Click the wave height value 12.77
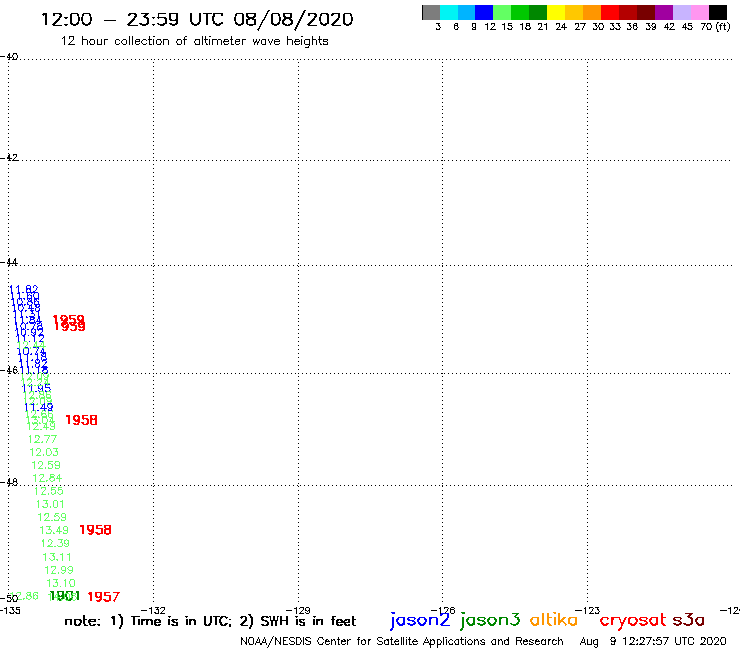 point(42,439)
